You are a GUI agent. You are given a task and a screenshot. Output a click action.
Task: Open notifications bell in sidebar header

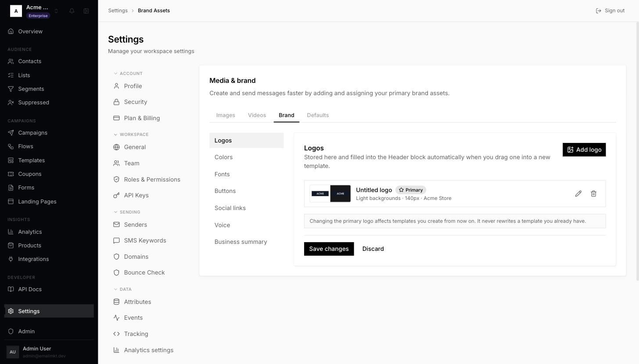72,11
